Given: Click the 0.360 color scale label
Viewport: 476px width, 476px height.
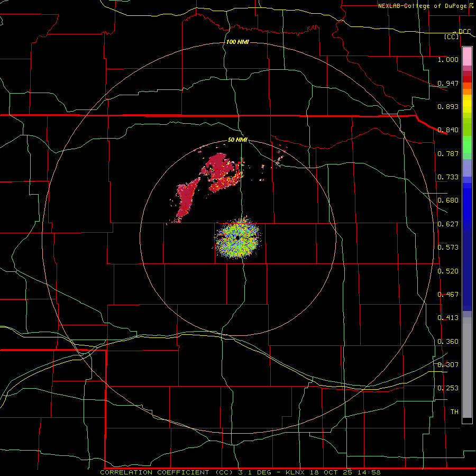Looking at the screenshot, I should point(448,342).
